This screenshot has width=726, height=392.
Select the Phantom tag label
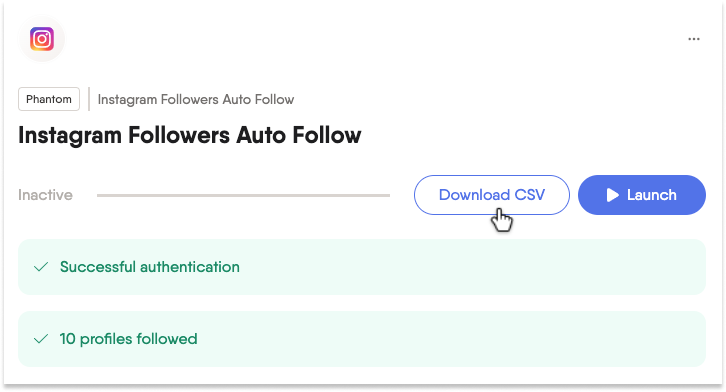49,99
